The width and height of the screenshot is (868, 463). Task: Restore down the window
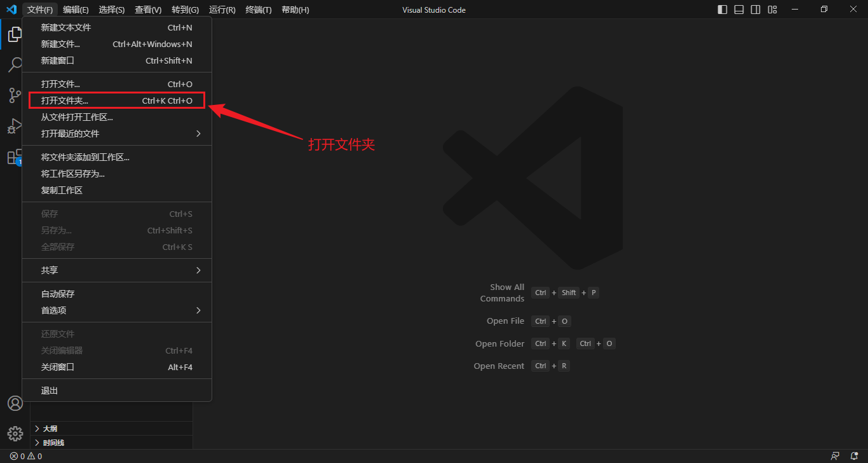tap(824, 10)
